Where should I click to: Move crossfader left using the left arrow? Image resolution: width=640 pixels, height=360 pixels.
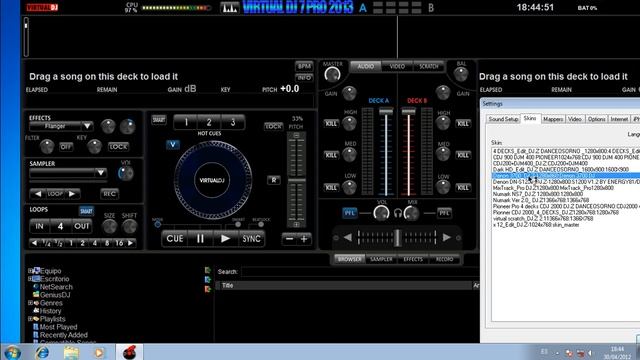pos(347,238)
